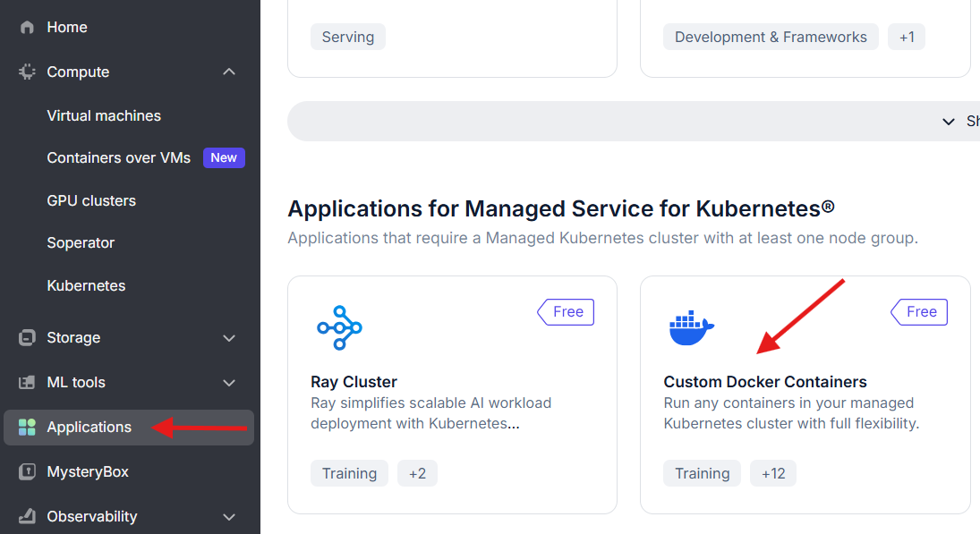The image size is (980, 534).
Task: Click the +12 tag on Custom Docker Containers
Action: pyautogui.click(x=772, y=472)
